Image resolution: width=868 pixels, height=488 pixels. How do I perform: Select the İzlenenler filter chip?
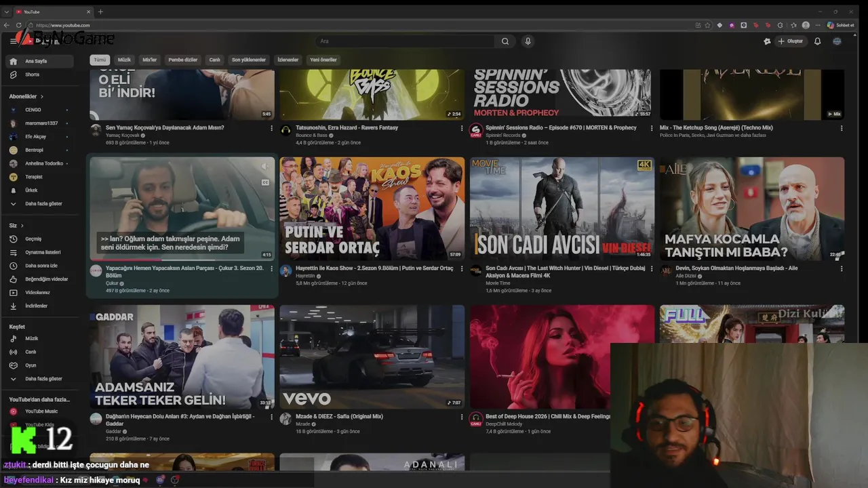point(288,60)
